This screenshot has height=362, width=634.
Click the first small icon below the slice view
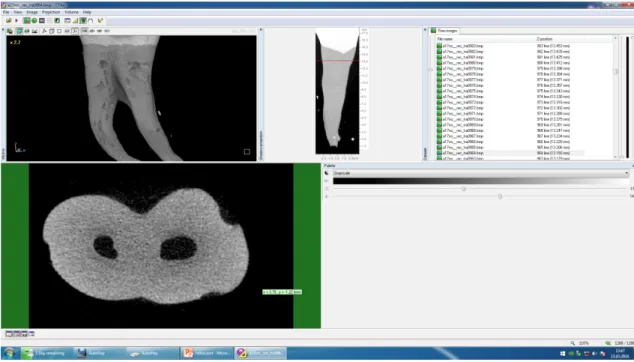coord(8,334)
